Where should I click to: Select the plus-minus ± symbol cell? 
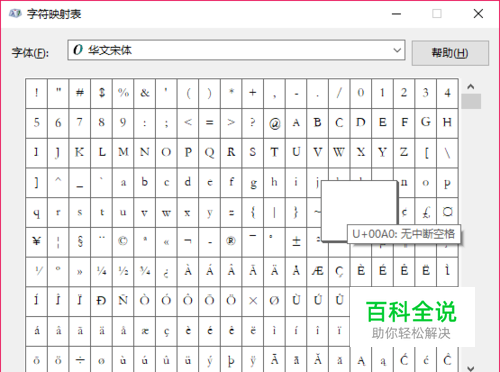point(296,242)
